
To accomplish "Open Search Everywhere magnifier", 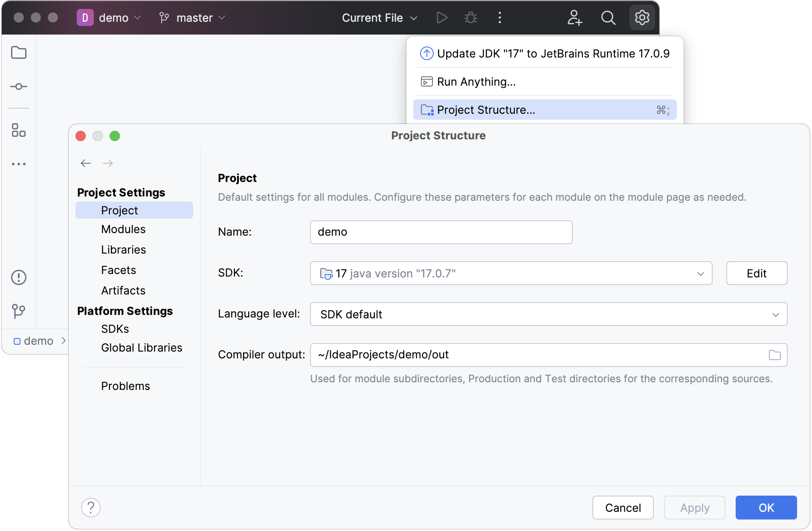I will tap(608, 17).
